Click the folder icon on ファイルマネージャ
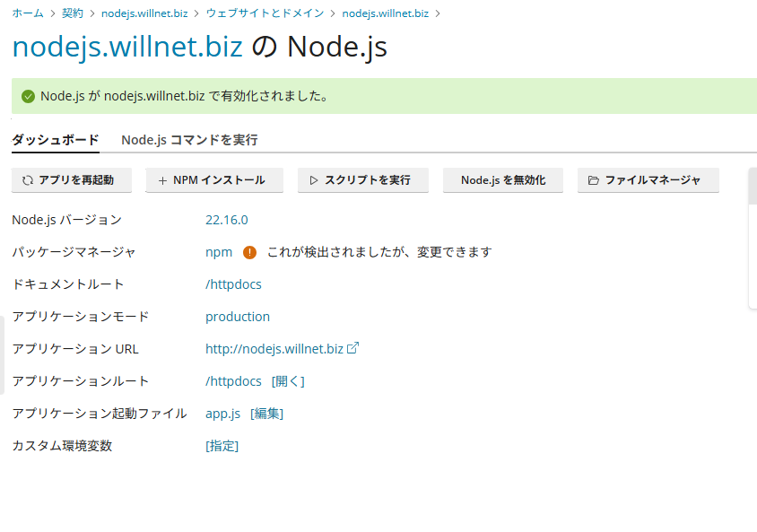Screen dimensions: 757x532 point(594,180)
